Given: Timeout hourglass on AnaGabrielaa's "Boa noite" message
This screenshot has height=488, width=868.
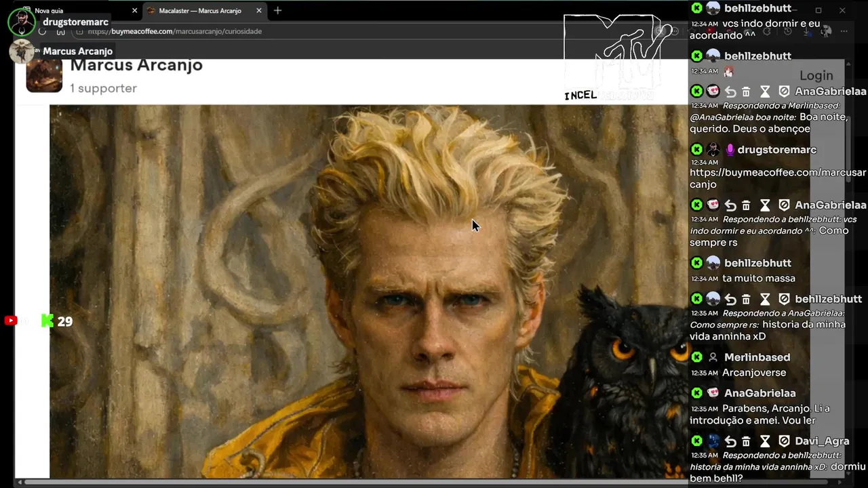Looking at the screenshot, I should pos(765,91).
